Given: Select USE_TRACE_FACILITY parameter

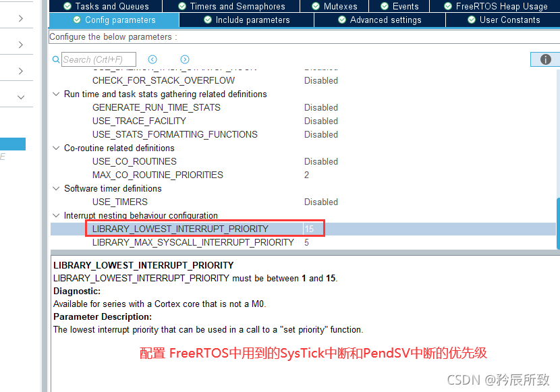Looking at the screenshot, I should (139, 121).
